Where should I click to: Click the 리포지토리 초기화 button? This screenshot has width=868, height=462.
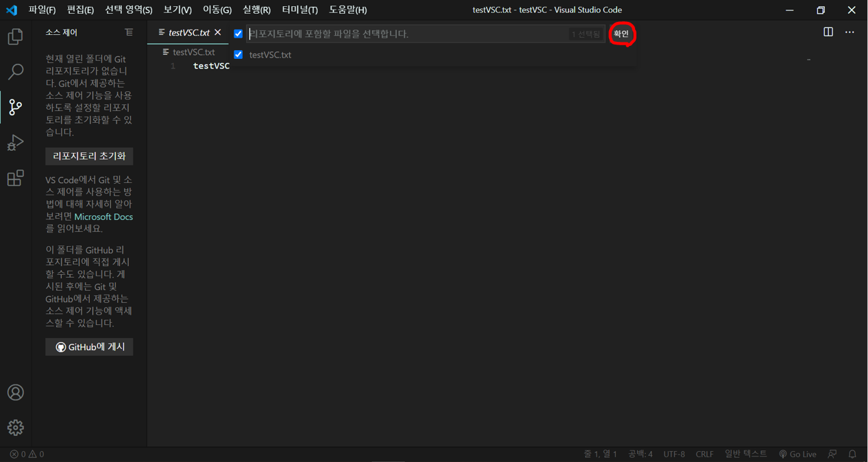pos(90,156)
